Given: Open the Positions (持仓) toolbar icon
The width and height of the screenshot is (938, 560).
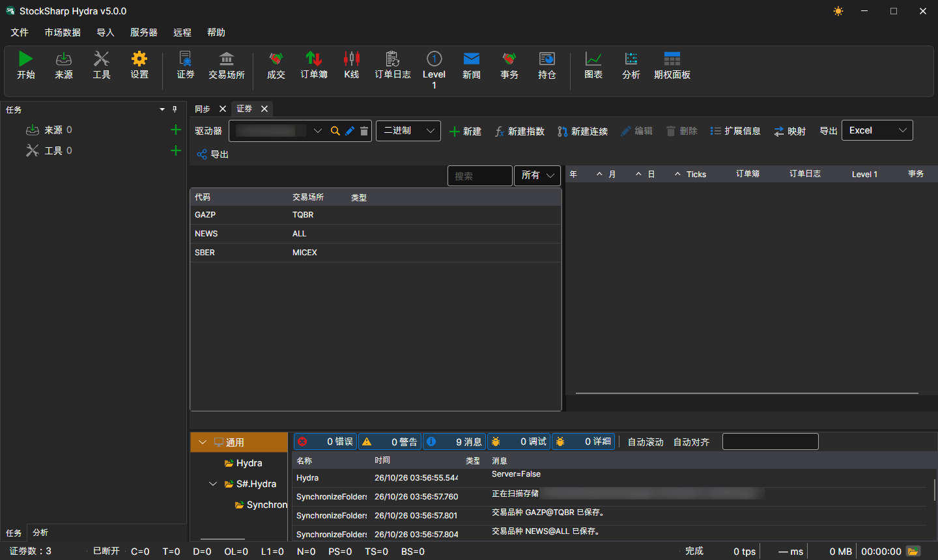Looking at the screenshot, I should pyautogui.click(x=547, y=59).
